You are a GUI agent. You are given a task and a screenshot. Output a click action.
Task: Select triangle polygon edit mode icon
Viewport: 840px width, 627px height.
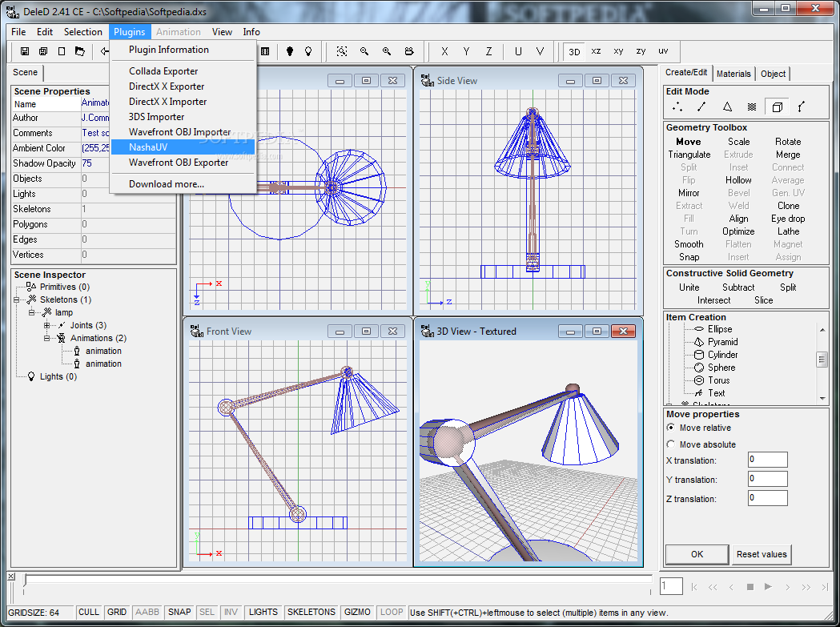[727, 107]
